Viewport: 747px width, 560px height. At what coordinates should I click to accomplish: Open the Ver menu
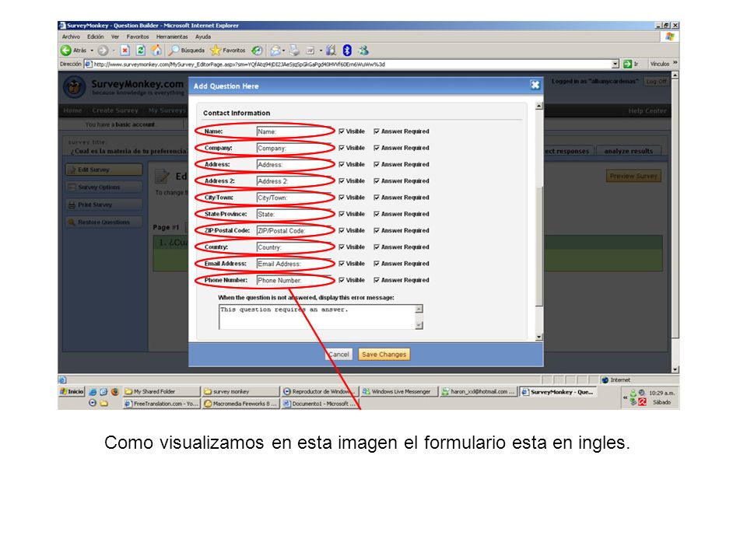pos(115,37)
